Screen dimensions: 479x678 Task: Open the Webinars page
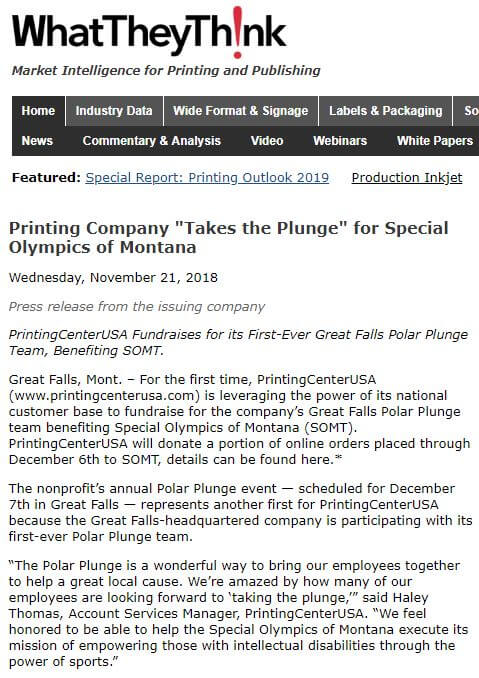tap(340, 141)
